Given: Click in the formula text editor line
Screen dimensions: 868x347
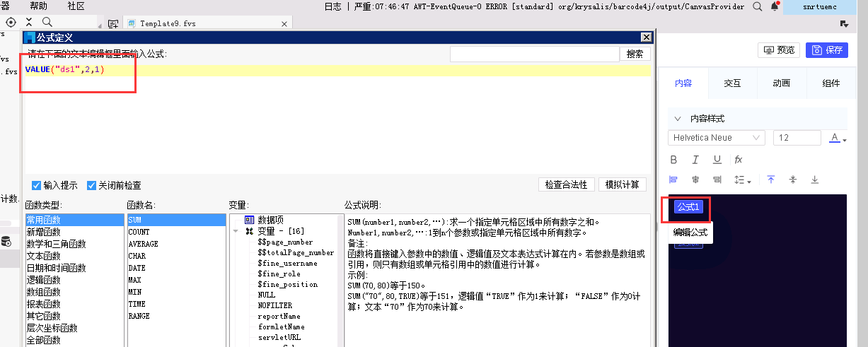Looking at the screenshot, I should [x=337, y=70].
